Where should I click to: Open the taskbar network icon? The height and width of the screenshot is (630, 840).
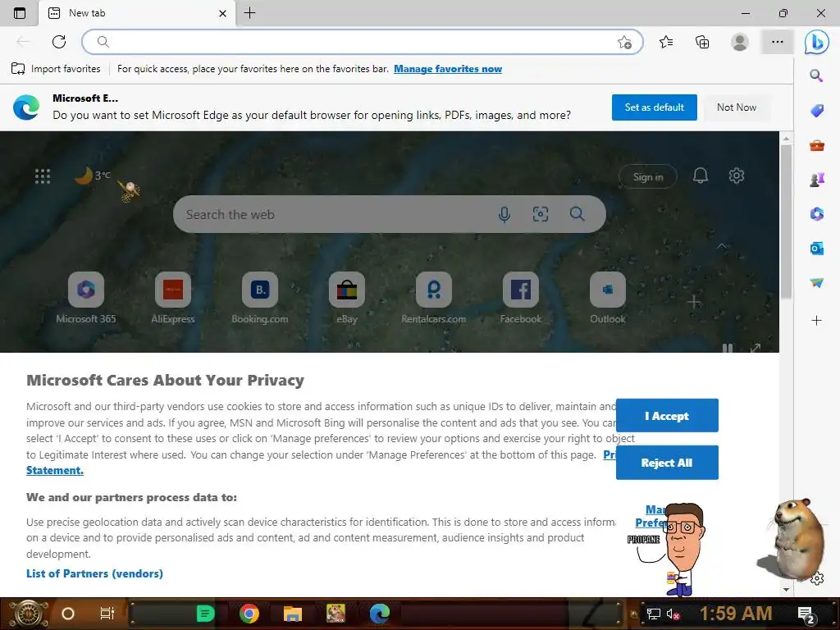pyautogui.click(x=653, y=614)
